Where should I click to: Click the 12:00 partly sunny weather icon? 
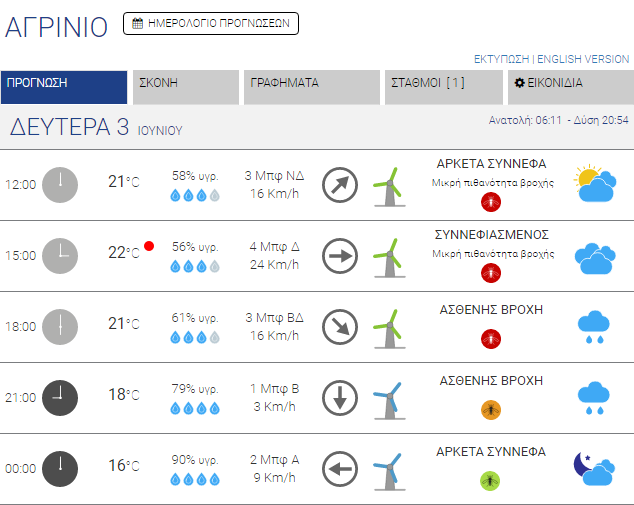coord(594,184)
